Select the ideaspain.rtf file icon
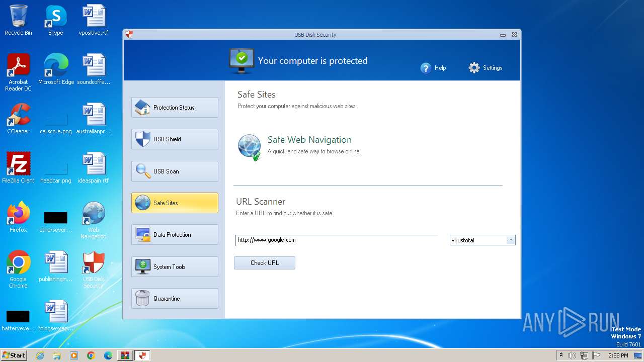 94,168
